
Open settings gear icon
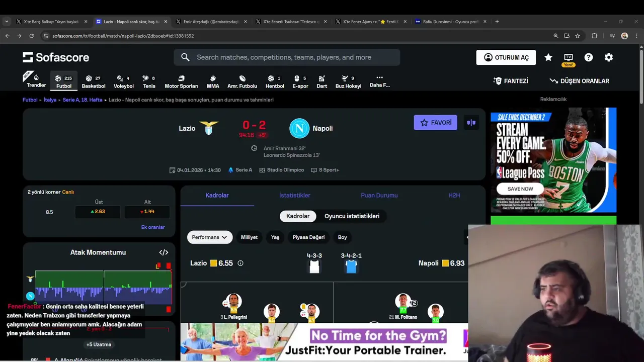609,57
